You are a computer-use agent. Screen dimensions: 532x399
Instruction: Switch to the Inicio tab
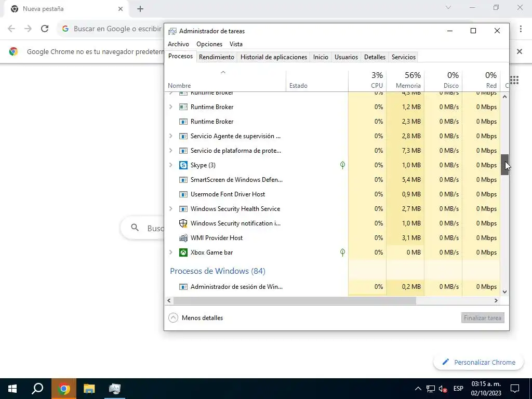tap(321, 57)
